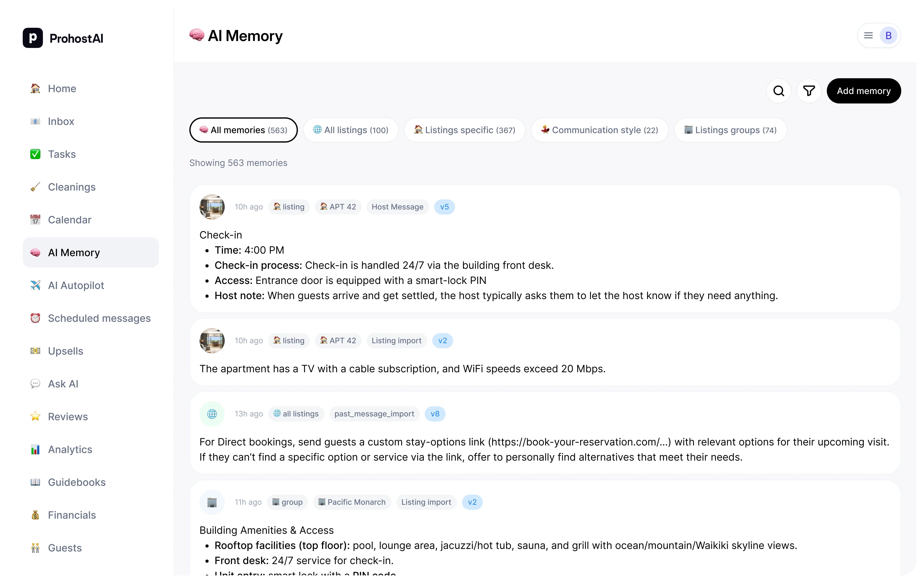This screenshot has width=924, height=583.
Task: Navigate to the Calendar section
Action: click(69, 220)
